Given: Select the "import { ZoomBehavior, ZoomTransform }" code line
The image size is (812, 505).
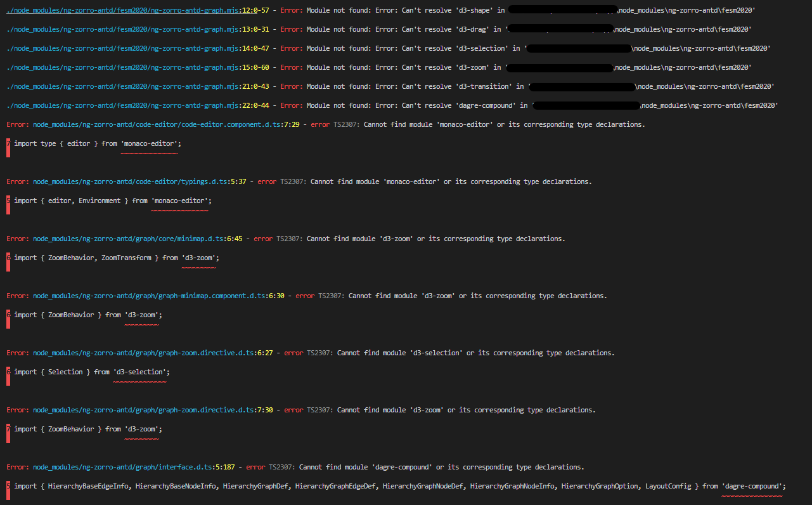Looking at the screenshot, I should click(x=117, y=258).
